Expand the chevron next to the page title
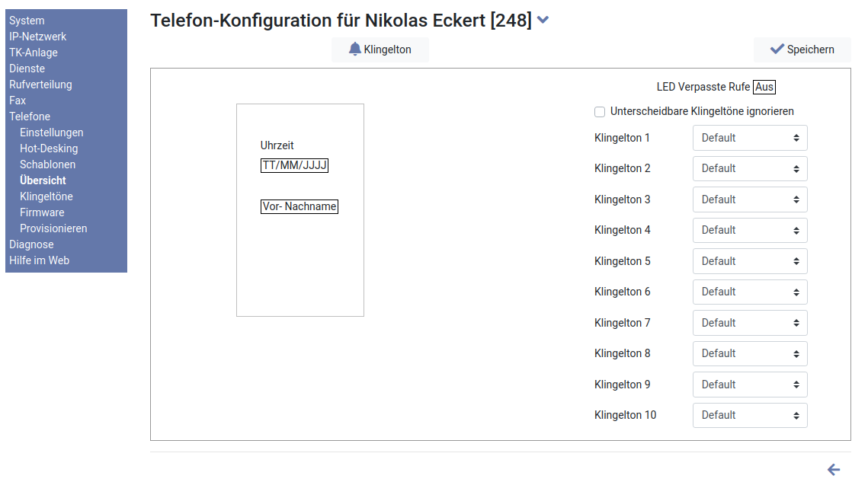This screenshot has height=482, width=868. tap(543, 21)
